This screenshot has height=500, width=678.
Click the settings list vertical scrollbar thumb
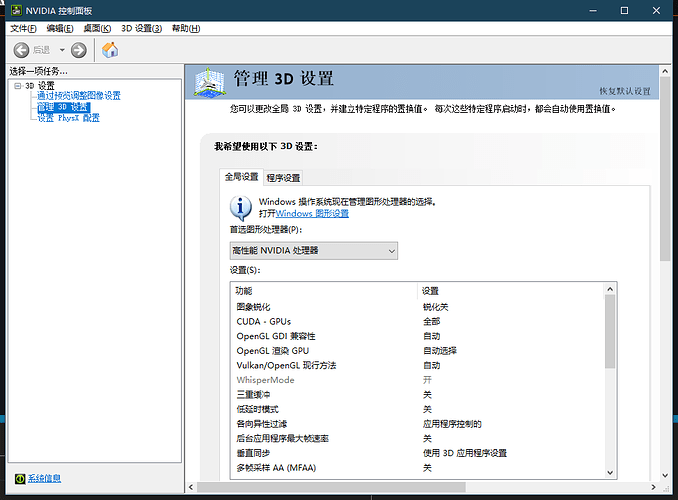point(610,332)
